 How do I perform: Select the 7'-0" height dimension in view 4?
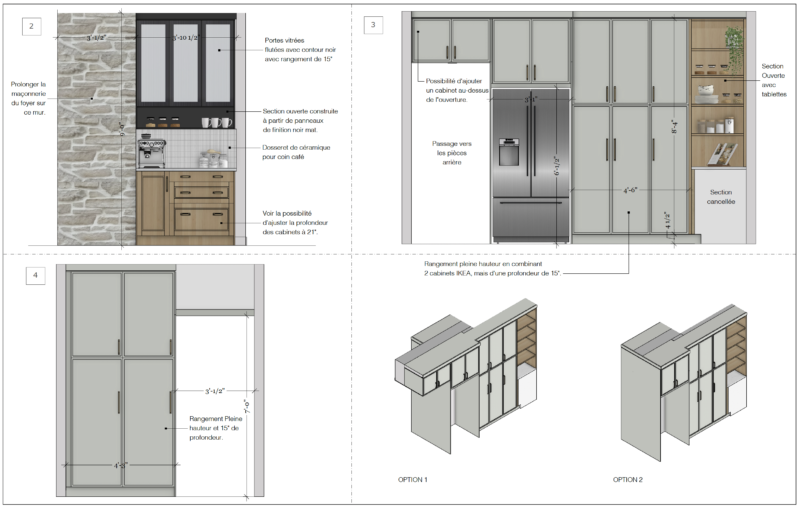pos(247,406)
